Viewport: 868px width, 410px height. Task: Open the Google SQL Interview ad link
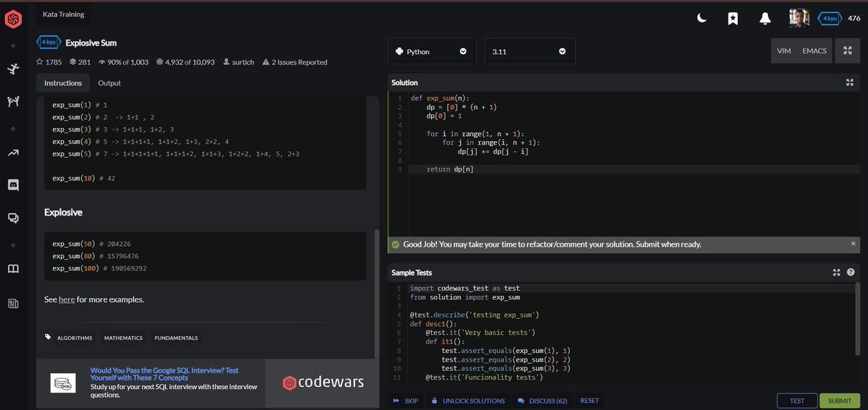point(164,374)
